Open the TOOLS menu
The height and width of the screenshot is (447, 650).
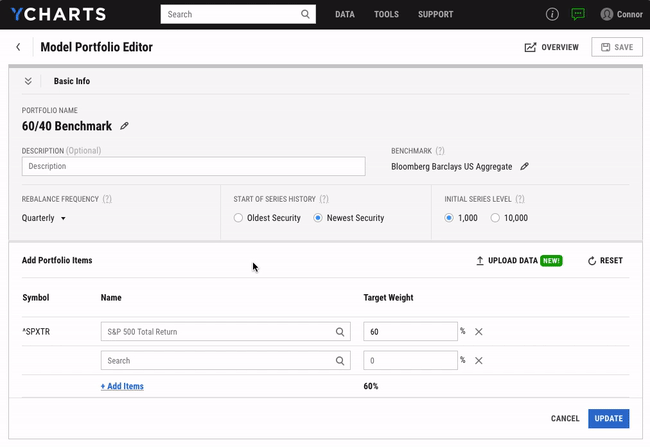(x=386, y=15)
